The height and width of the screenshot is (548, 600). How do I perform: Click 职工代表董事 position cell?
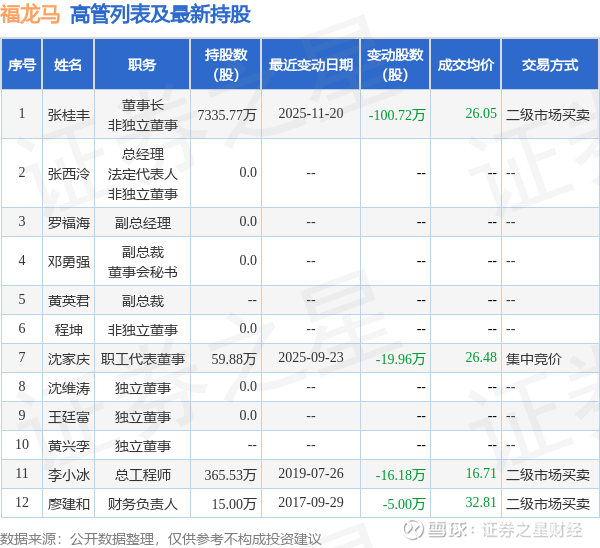[x=142, y=359]
